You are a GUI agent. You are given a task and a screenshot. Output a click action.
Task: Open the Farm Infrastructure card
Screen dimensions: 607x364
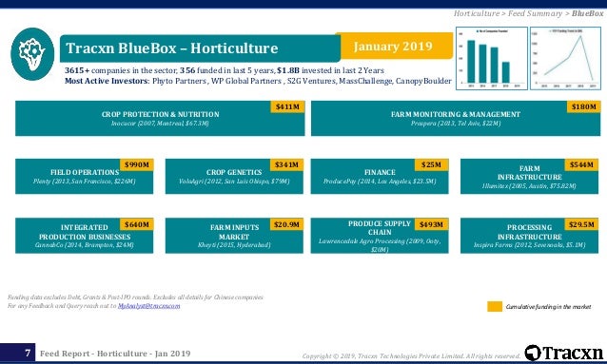529,177
